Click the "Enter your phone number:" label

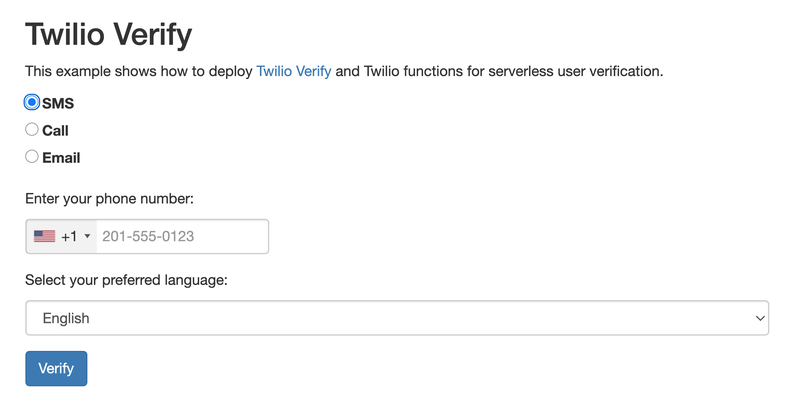pos(109,199)
